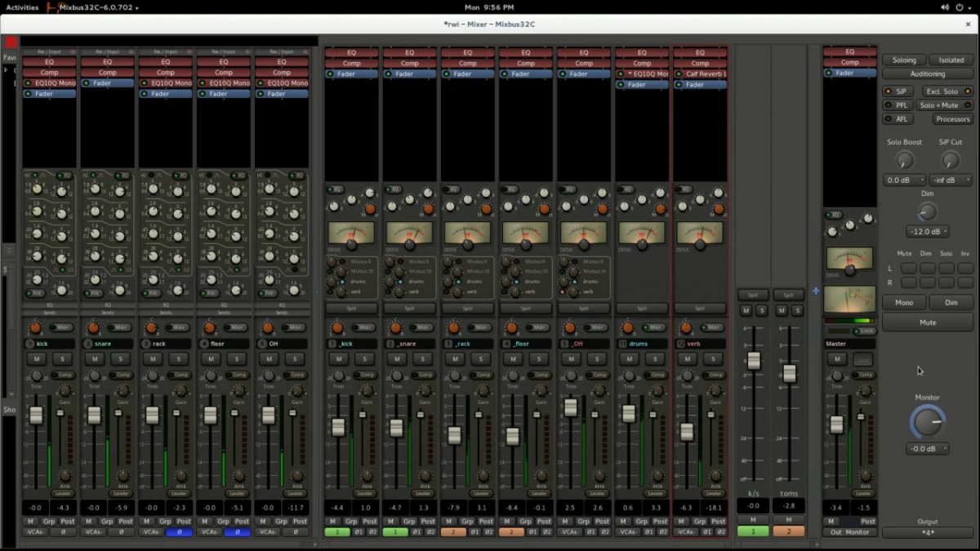Open the Activities menu
Viewport: 980px width, 551px height.
(22, 7)
